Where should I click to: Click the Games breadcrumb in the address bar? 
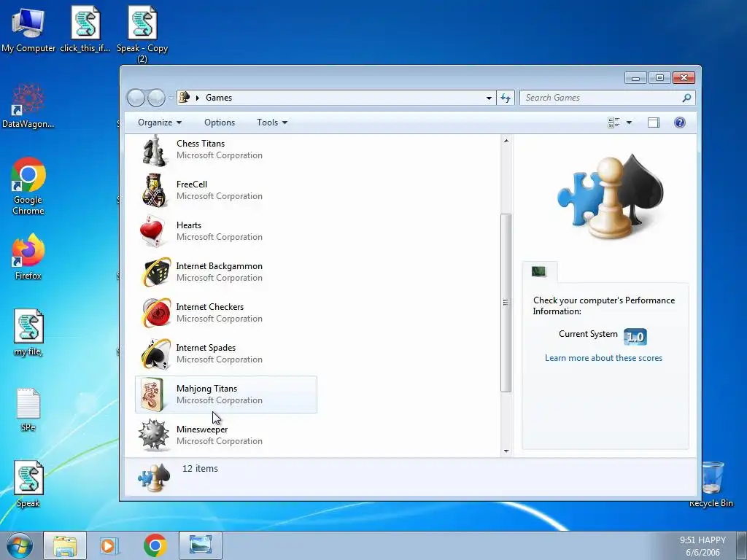click(219, 98)
